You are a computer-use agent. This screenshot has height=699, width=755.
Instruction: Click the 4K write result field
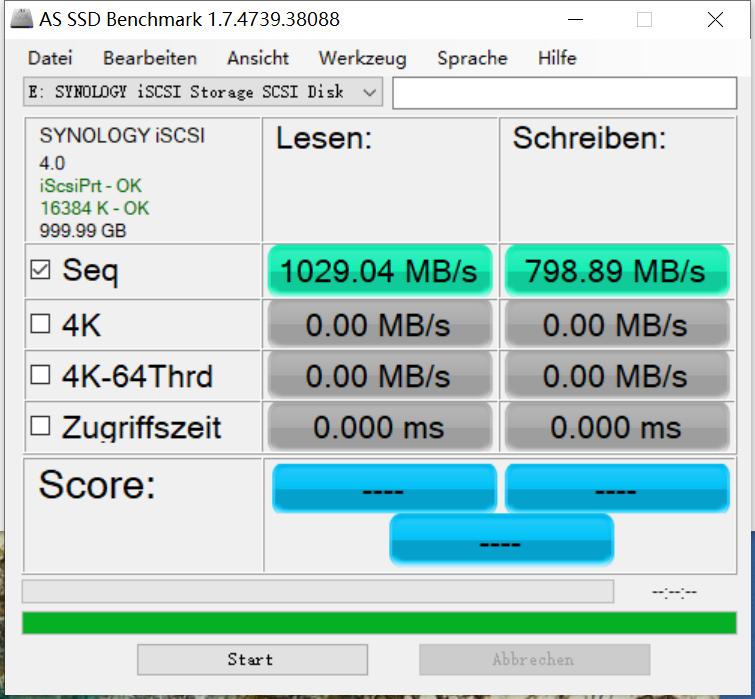(x=617, y=324)
